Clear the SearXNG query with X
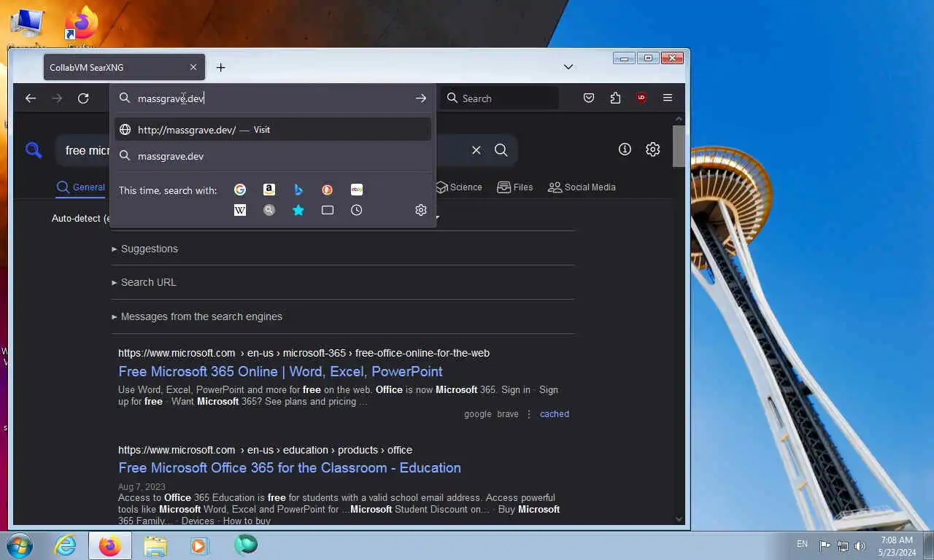934x560 pixels. point(476,149)
